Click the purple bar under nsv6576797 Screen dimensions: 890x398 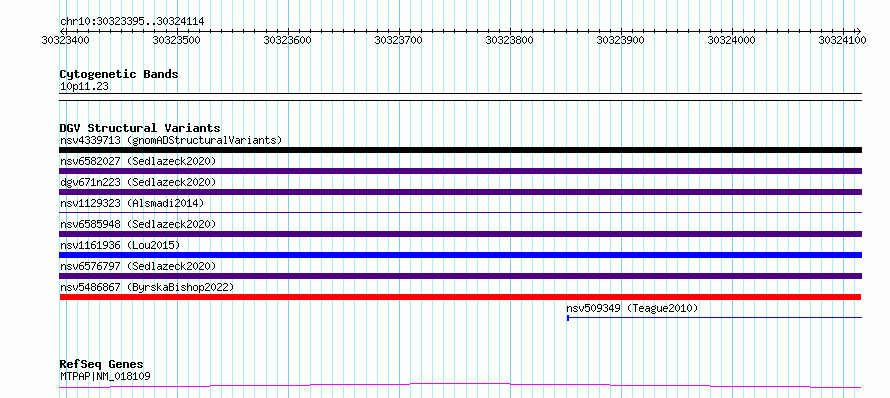coord(460,276)
